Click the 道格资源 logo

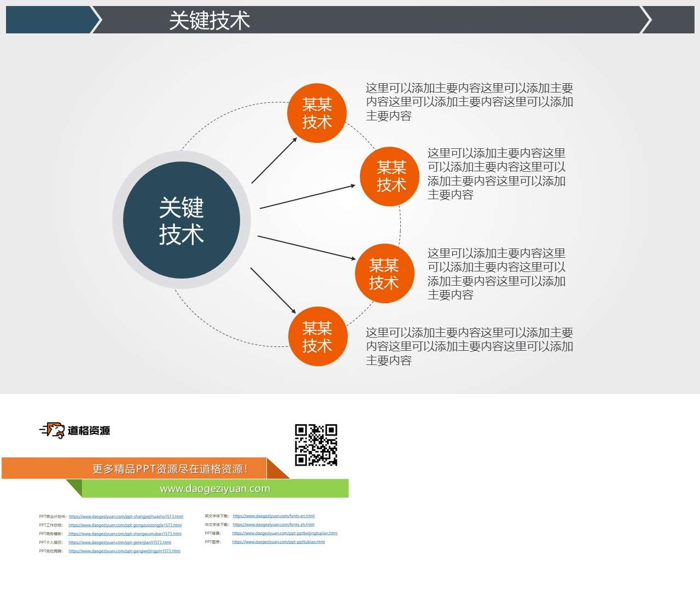(75, 431)
